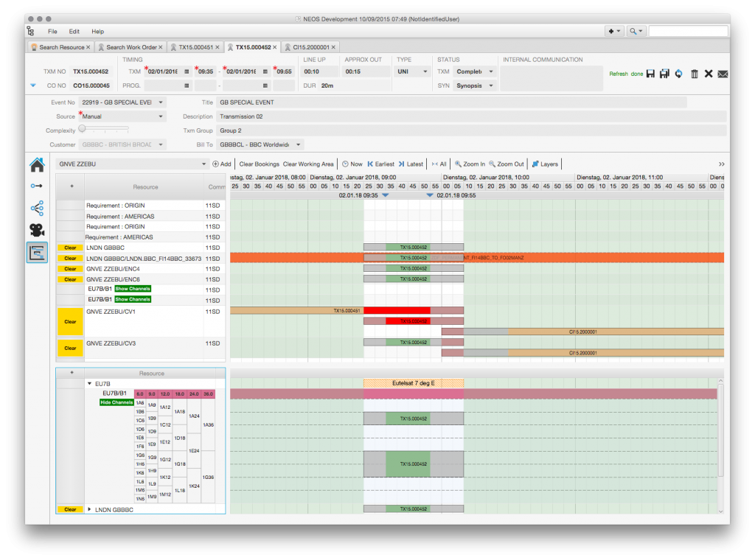The image size is (755, 560).
Task: Click the Clear Bookings button
Action: pyautogui.click(x=259, y=164)
